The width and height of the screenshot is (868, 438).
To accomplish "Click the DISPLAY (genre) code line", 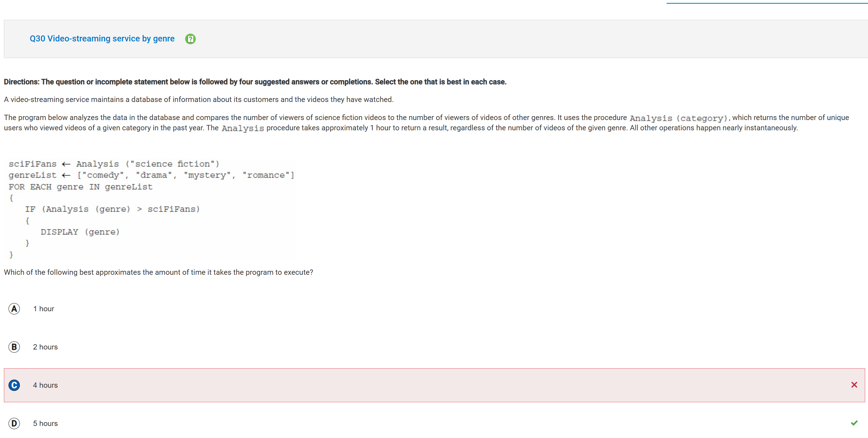I will point(80,232).
